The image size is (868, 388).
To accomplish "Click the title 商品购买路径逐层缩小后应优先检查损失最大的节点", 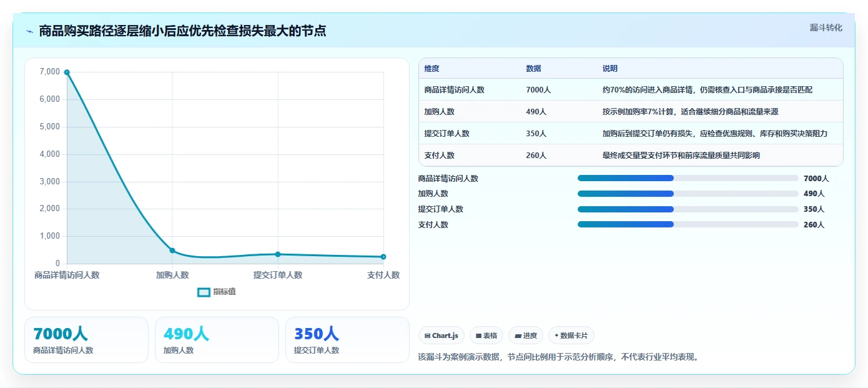I will click(182, 31).
